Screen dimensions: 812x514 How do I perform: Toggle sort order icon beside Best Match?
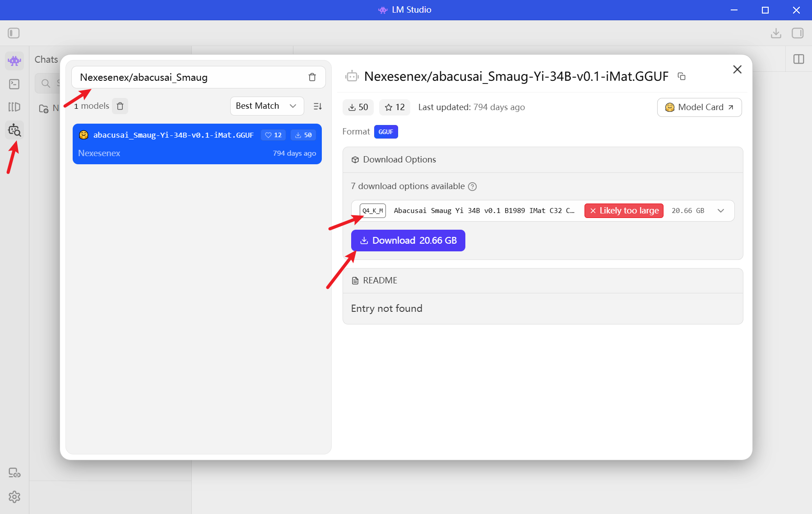(x=317, y=106)
